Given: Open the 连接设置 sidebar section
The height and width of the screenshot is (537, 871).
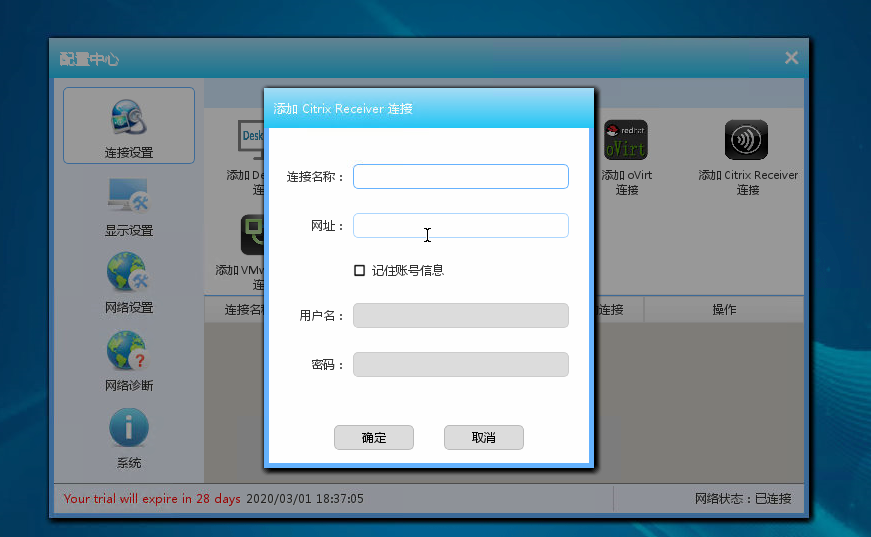Looking at the screenshot, I should [x=129, y=126].
